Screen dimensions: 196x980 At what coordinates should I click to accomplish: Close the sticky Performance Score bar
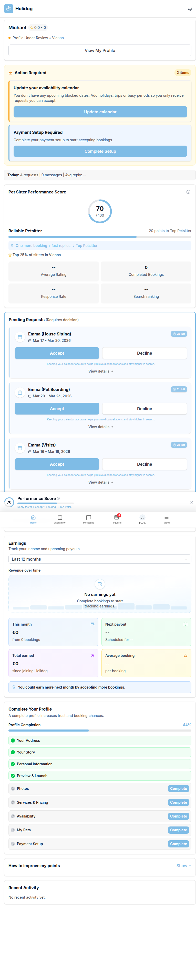[191, 502]
